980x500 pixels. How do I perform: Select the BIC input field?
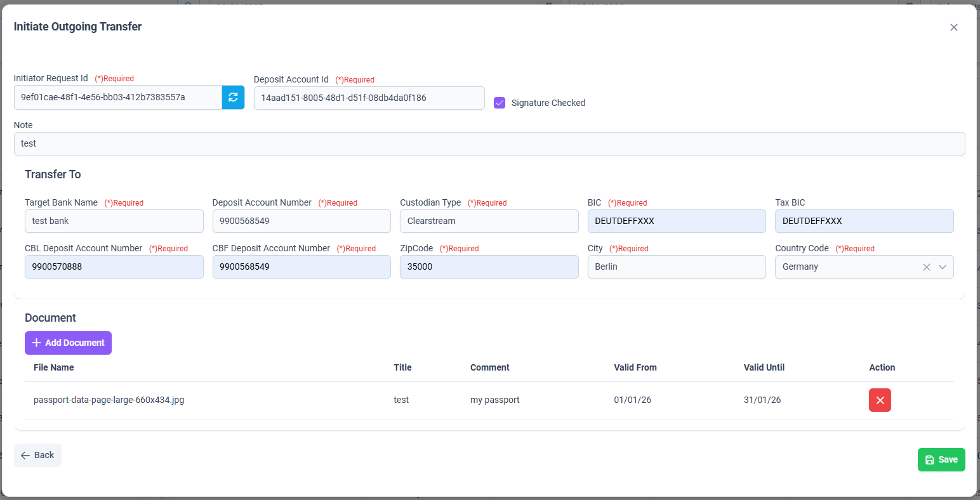tap(677, 221)
